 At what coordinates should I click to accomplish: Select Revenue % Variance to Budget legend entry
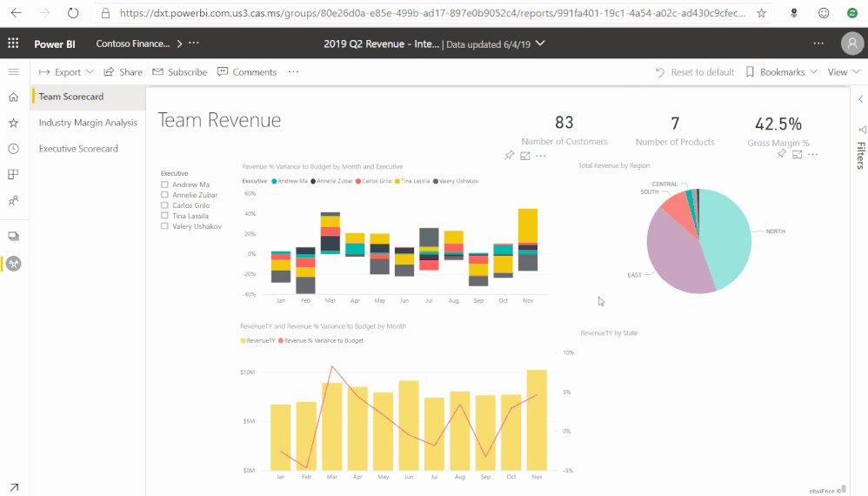point(321,340)
